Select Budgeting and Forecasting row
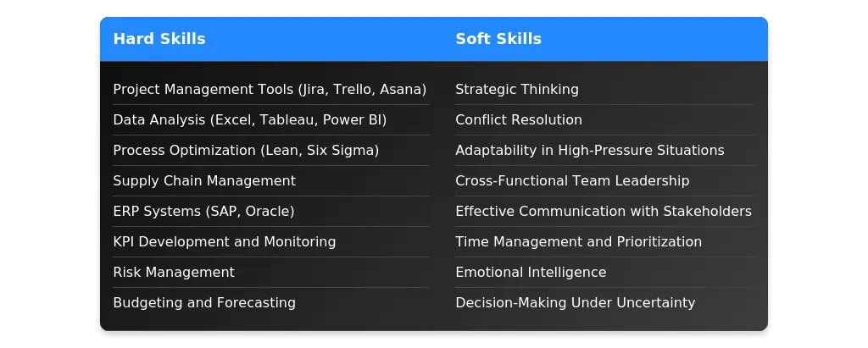This screenshot has width=868, height=348. [x=270, y=302]
